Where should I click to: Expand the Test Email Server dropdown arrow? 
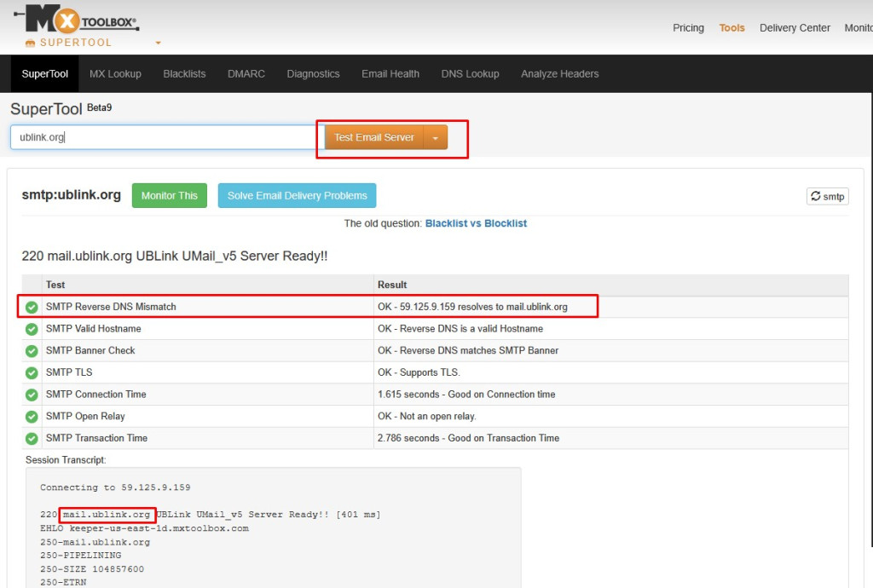[436, 137]
